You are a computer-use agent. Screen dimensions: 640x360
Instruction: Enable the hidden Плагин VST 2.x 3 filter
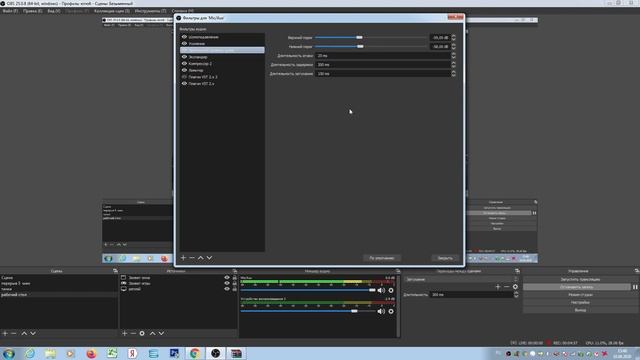184,77
